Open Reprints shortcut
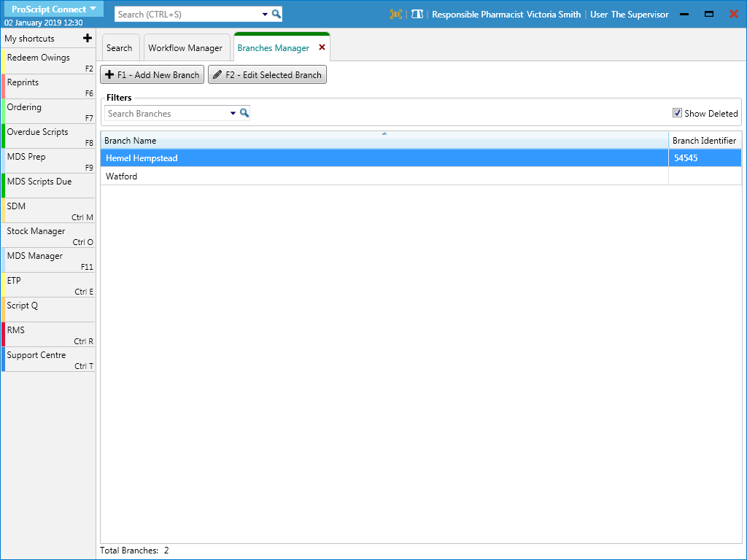Screen dimensions: 747x560 [49, 86]
